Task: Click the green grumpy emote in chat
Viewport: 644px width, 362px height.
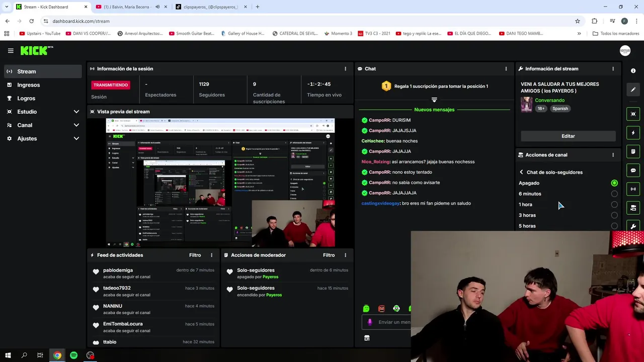Action: [366, 309]
